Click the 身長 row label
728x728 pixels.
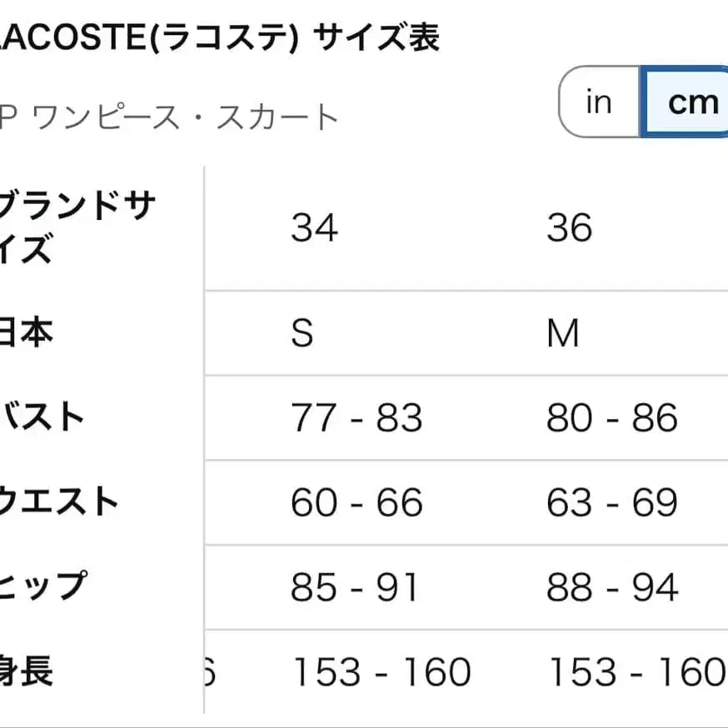tap(29, 671)
